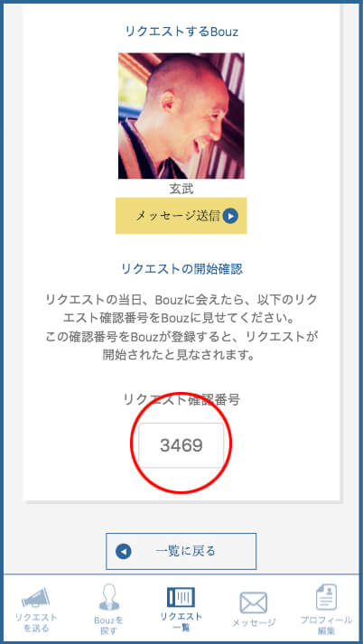Send a message with the メッセージ送信 button
The height and width of the screenshot is (644, 363).
click(181, 216)
